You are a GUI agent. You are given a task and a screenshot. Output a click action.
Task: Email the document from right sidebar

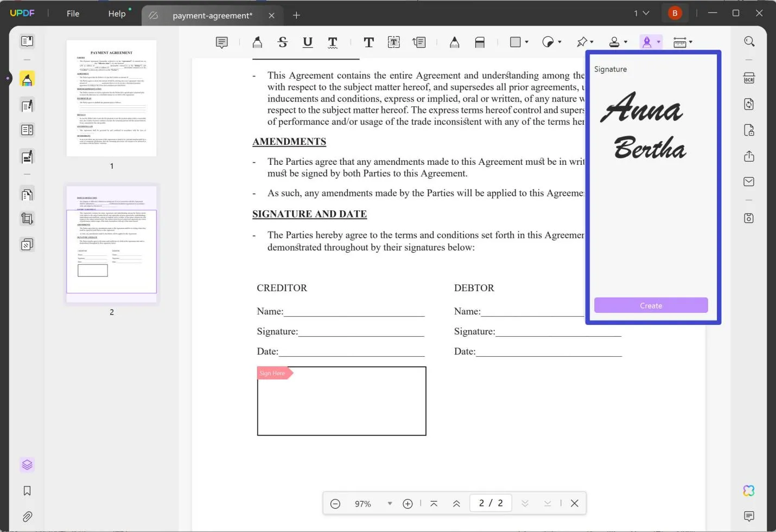pyautogui.click(x=749, y=182)
